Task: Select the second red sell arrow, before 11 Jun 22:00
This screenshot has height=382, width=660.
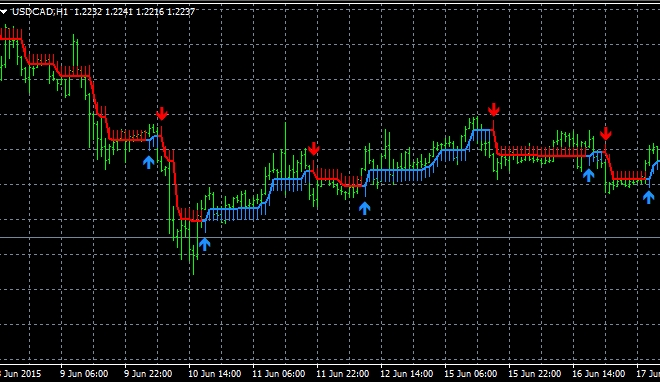Action: 314,149
